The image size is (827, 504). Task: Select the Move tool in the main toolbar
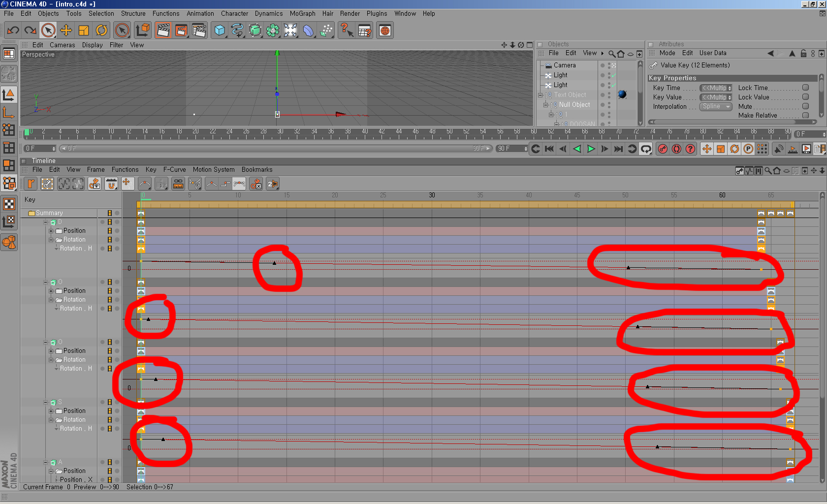coord(66,31)
